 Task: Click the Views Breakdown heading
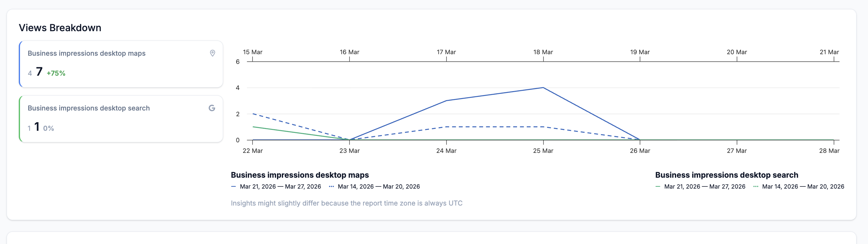(60, 28)
